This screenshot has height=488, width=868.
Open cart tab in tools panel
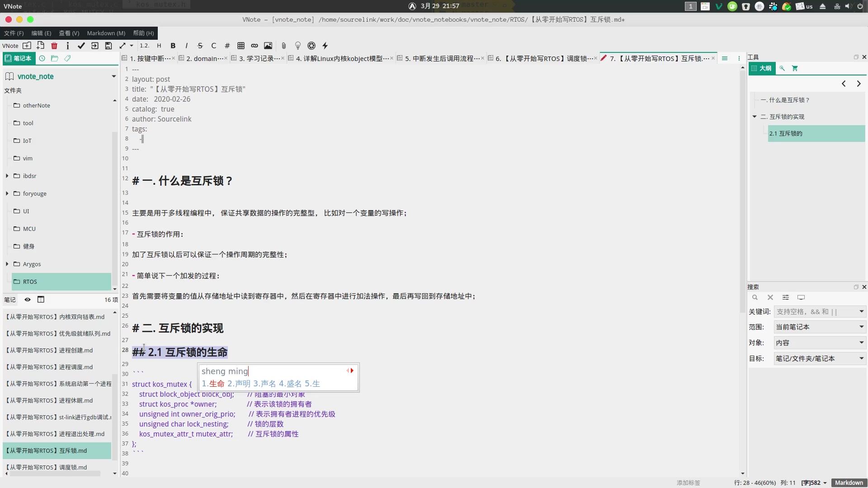click(795, 68)
